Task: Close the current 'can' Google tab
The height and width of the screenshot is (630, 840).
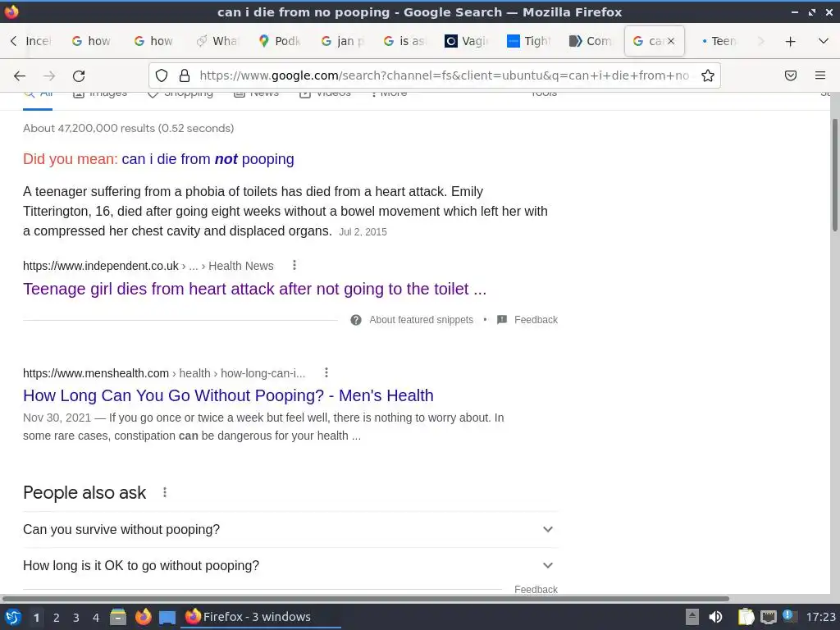Action: tap(671, 41)
